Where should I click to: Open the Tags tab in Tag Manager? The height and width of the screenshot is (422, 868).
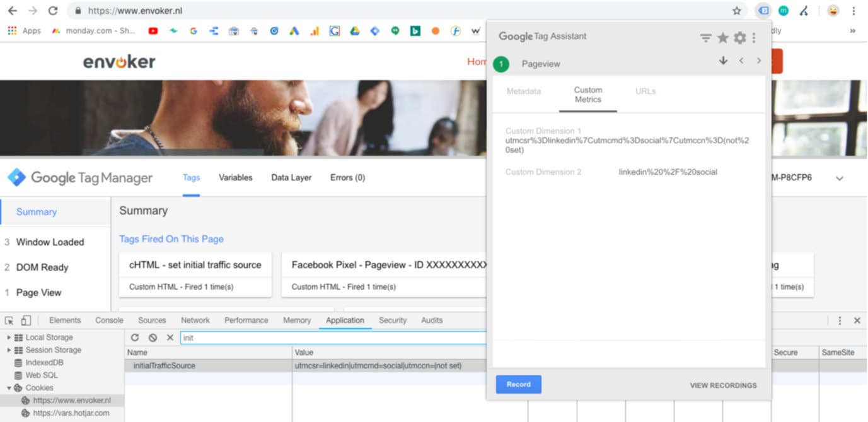tap(191, 178)
